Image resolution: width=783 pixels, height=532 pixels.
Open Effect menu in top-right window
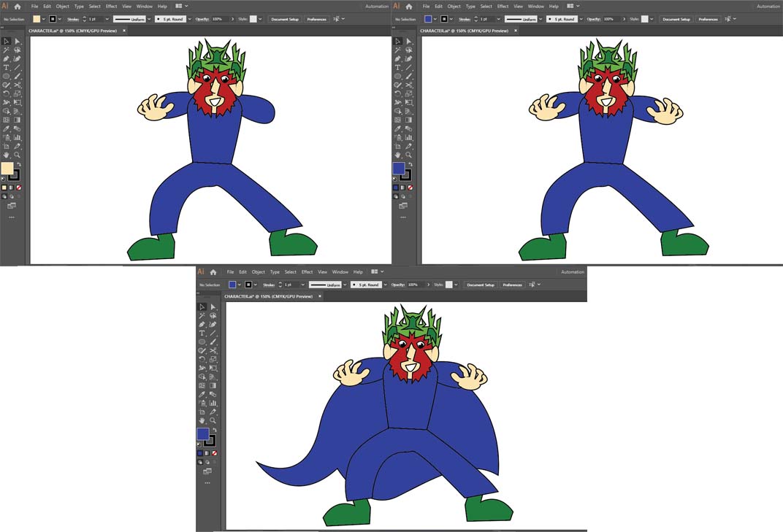click(x=503, y=7)
